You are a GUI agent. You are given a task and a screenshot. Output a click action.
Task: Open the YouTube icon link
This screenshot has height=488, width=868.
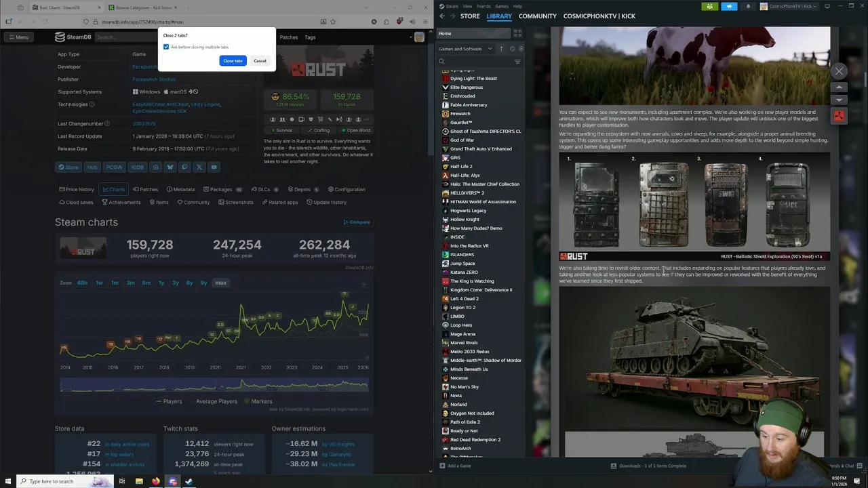214,167
